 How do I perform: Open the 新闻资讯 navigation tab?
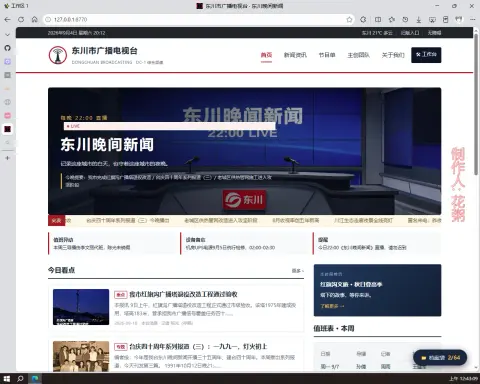[x=295, y=55]
